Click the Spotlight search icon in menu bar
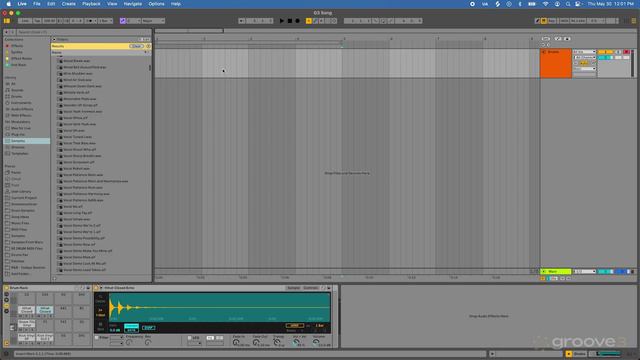The height and width of the screenshot is (360, 640). pyautogui.click(x=568, y=4)
